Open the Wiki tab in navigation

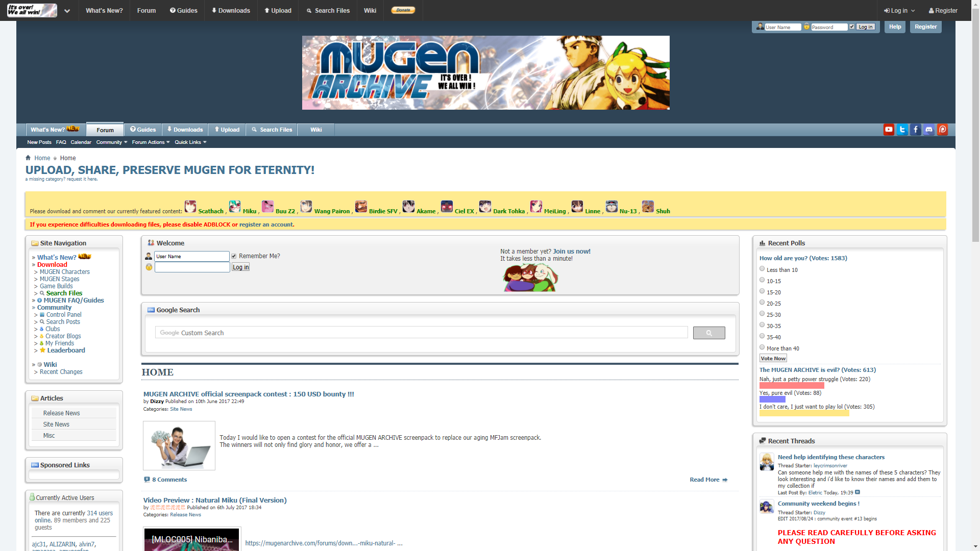[x=315, y=129]
